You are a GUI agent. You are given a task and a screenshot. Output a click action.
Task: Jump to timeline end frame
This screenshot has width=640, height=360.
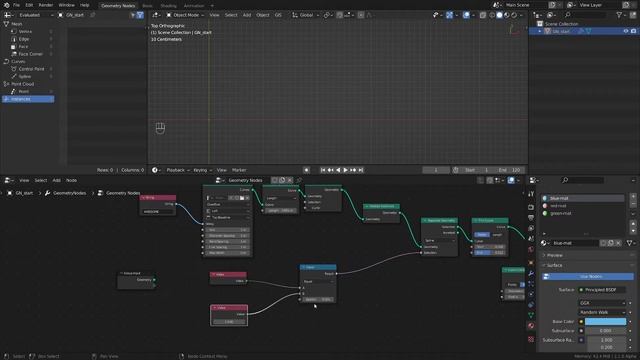point(361,170)
